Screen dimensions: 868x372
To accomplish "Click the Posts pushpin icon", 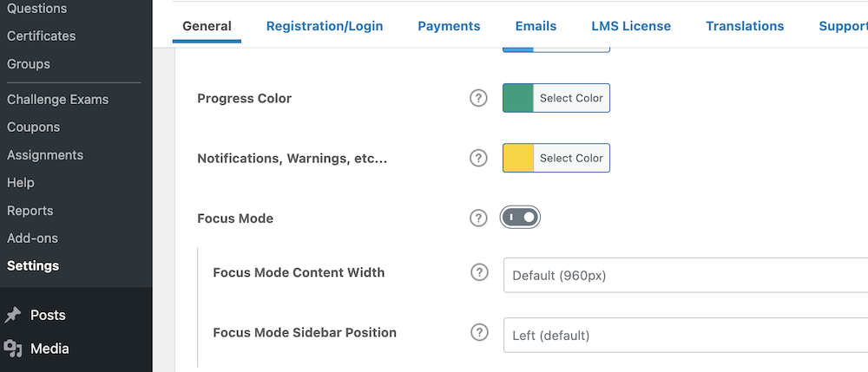I will coord(13,316).
